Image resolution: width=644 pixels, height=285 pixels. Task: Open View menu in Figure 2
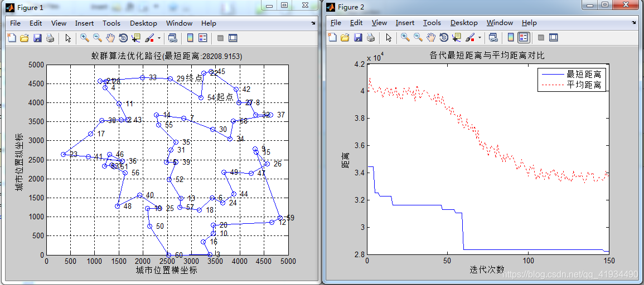coord(379,23)
